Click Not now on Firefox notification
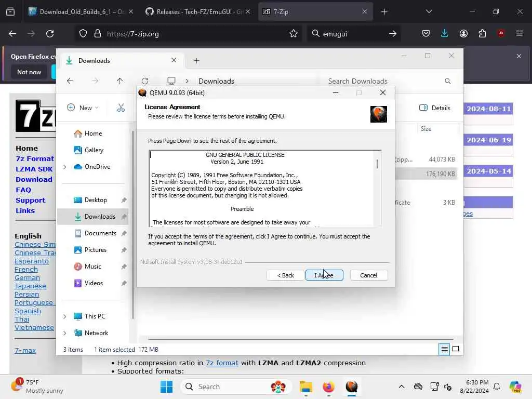 tap(29, 72)
